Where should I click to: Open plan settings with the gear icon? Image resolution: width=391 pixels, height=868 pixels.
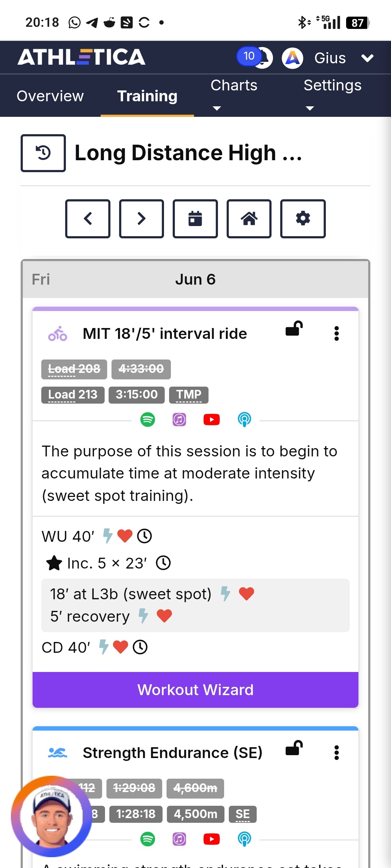303,218
